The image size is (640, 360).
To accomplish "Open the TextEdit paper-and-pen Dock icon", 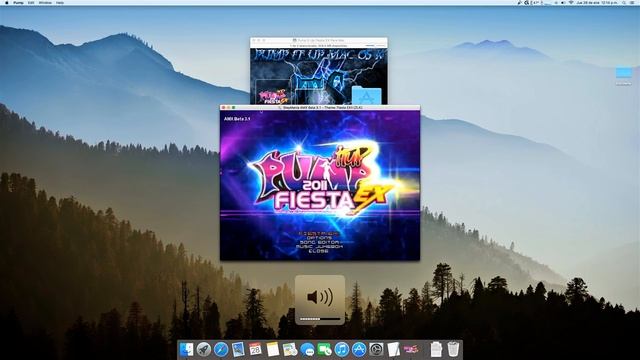I will [393, 349].
